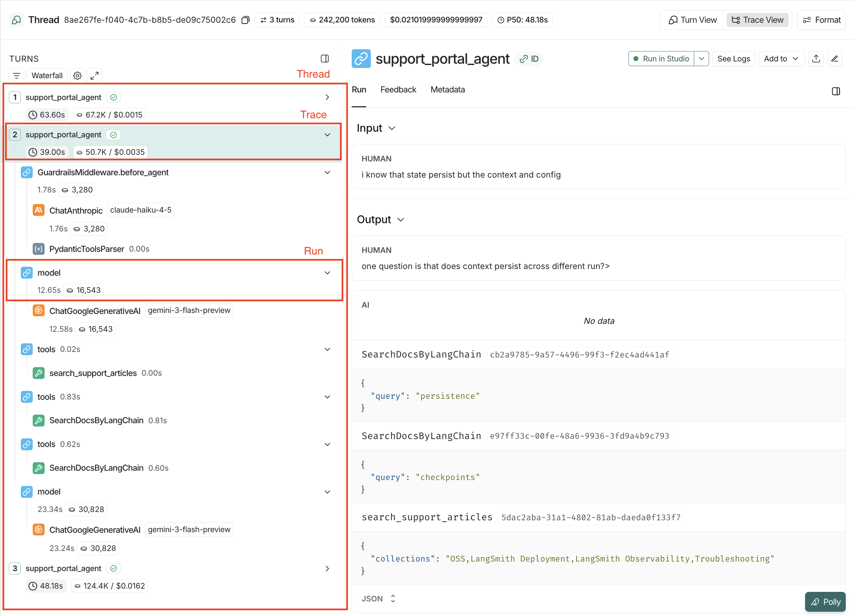Click the expand fullscreen arrows icon
854x616 pixels.
[94, 76]
